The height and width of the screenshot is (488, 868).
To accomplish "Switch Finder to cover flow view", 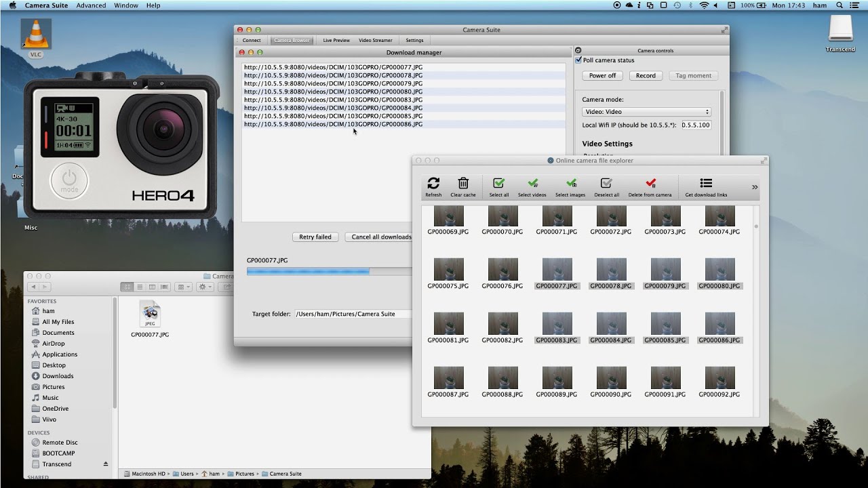I will [165, 287].
